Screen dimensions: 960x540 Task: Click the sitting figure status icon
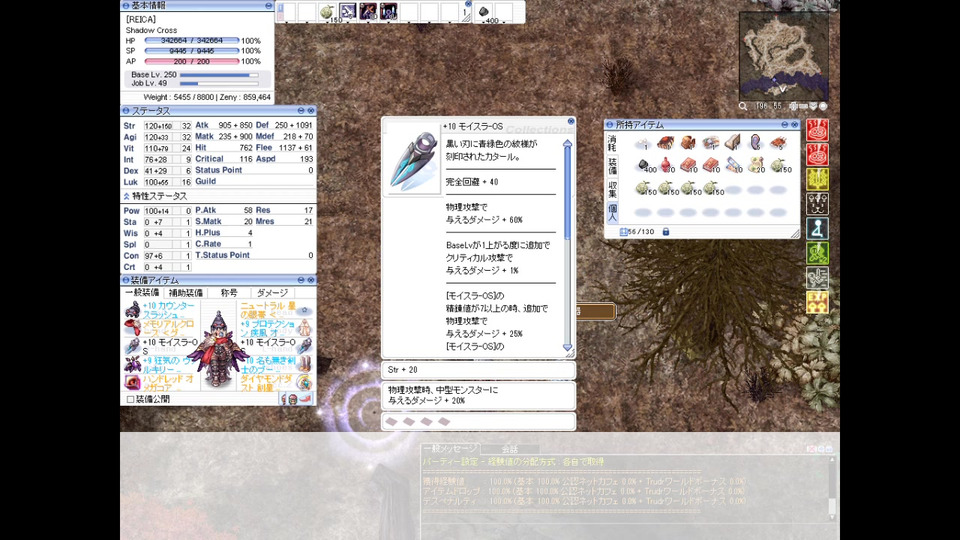(817, 228)
